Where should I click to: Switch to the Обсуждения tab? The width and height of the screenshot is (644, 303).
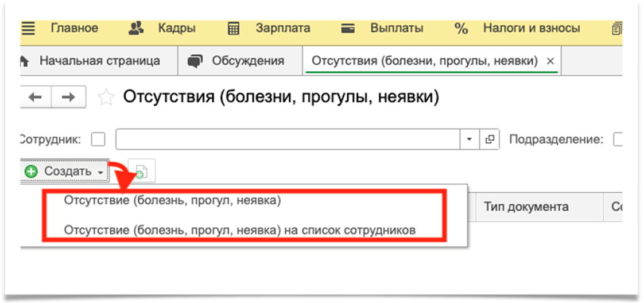click(240, 61)
